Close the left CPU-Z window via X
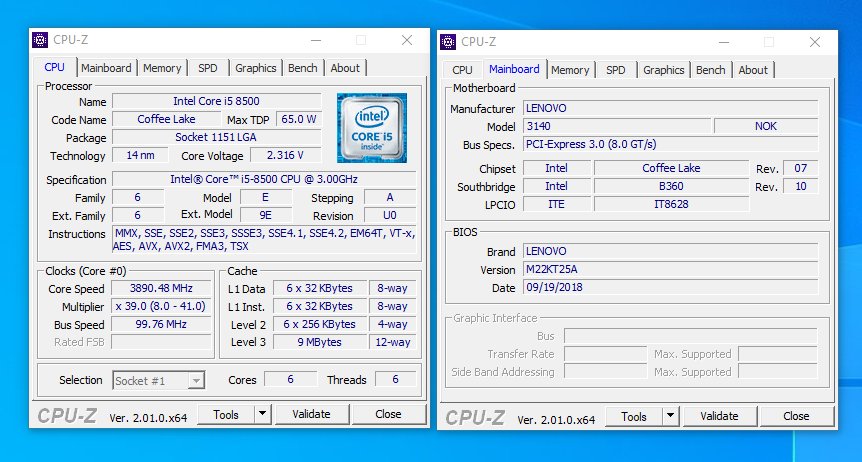The width and height of the screenshot is (862, 462). 407,40
